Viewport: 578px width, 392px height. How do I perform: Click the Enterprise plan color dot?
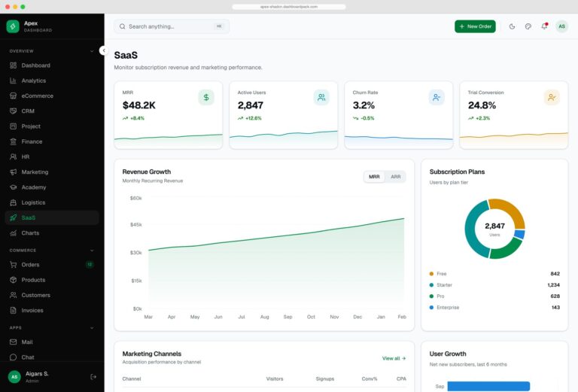[431, 307]
